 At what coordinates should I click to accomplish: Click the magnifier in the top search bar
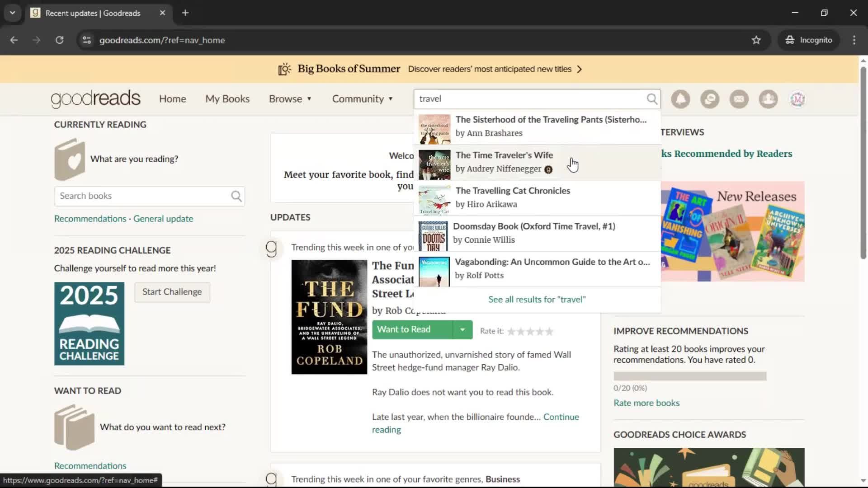652,99
